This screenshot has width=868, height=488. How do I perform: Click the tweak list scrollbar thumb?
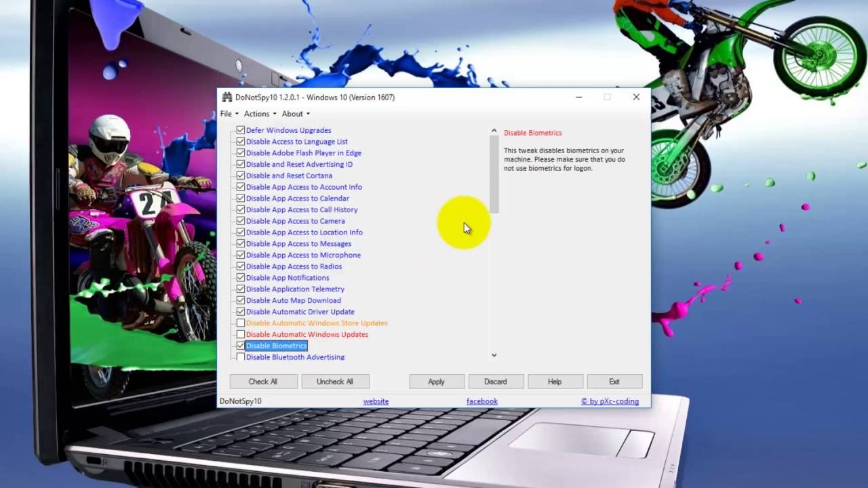[x=494, y=174]
